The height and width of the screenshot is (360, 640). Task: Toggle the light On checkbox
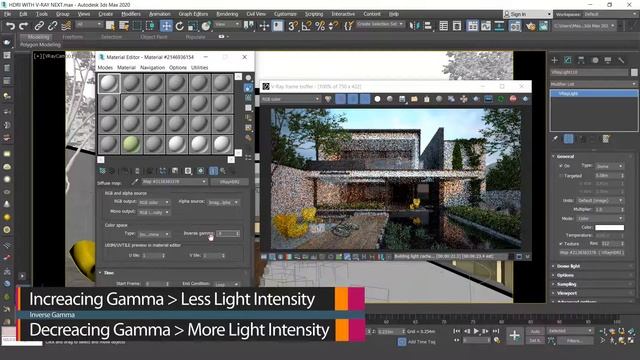560,166
